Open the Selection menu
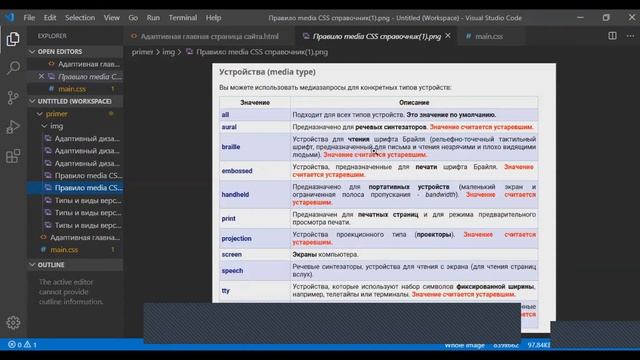This screenshot has height=360, width=640. point(80,18)
